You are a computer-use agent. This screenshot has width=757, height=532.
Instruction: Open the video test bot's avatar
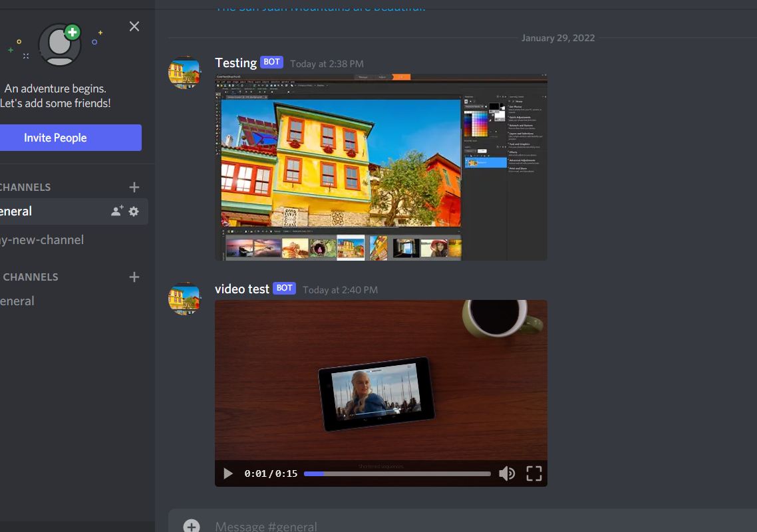184,299
